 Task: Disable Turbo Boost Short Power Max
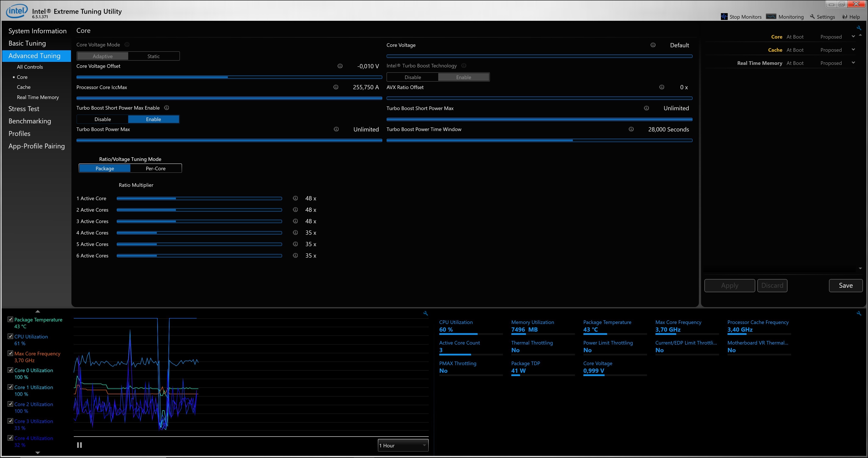click(102, 119)
